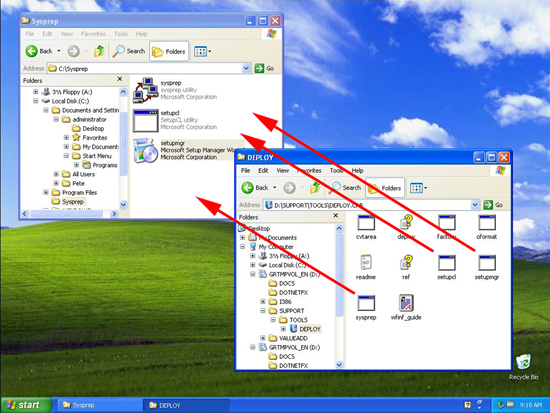Open address bar dropdown in Sysprep window
The height and width of the screenshot is (413, 550).
pos(246,68)
